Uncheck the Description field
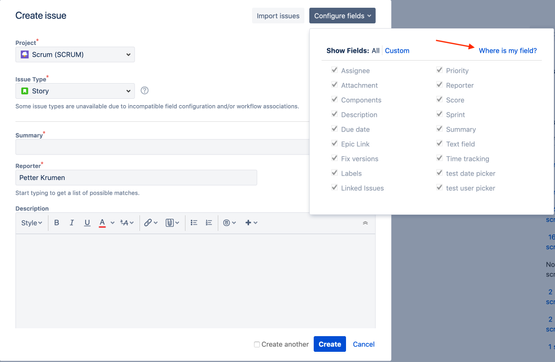 coord(334,114)
